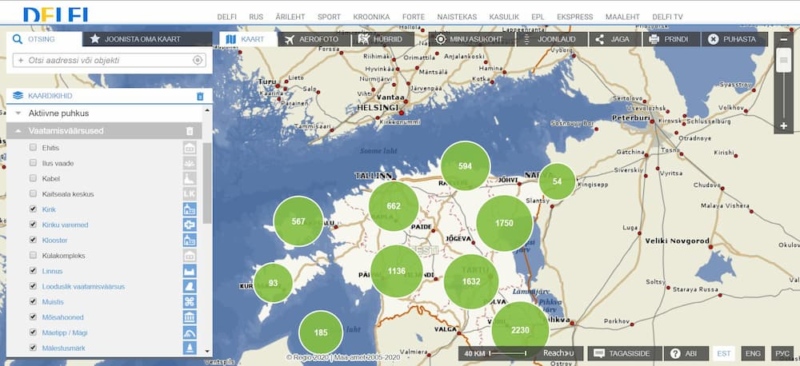
Task: Enable the Ehitis checkbox
Action: (33, 148)
